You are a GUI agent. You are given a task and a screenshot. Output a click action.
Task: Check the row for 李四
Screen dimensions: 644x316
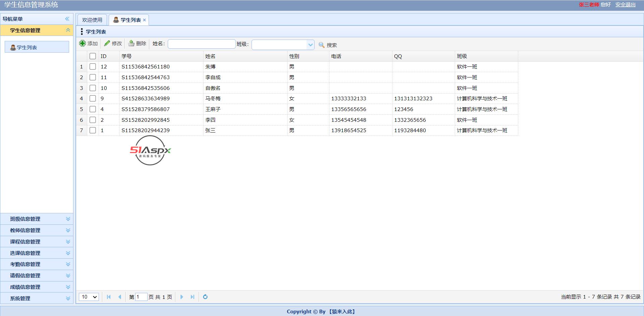(93, 120)
